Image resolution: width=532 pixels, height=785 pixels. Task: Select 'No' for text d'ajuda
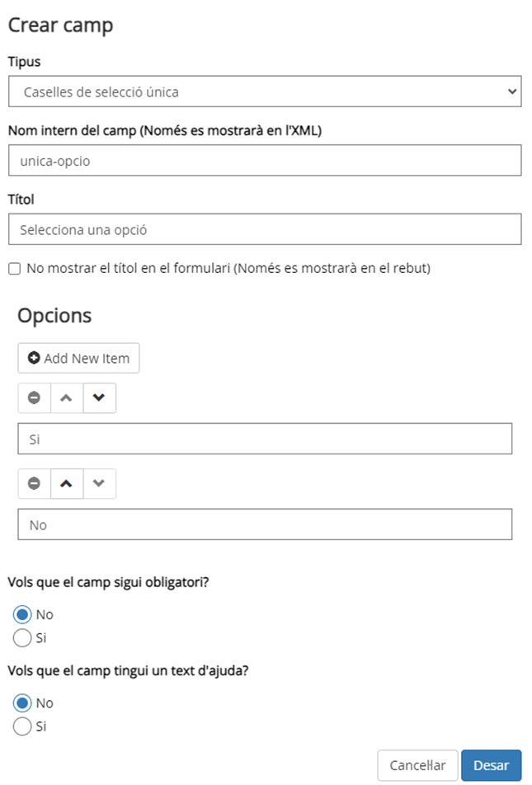(x=23, y=703)
